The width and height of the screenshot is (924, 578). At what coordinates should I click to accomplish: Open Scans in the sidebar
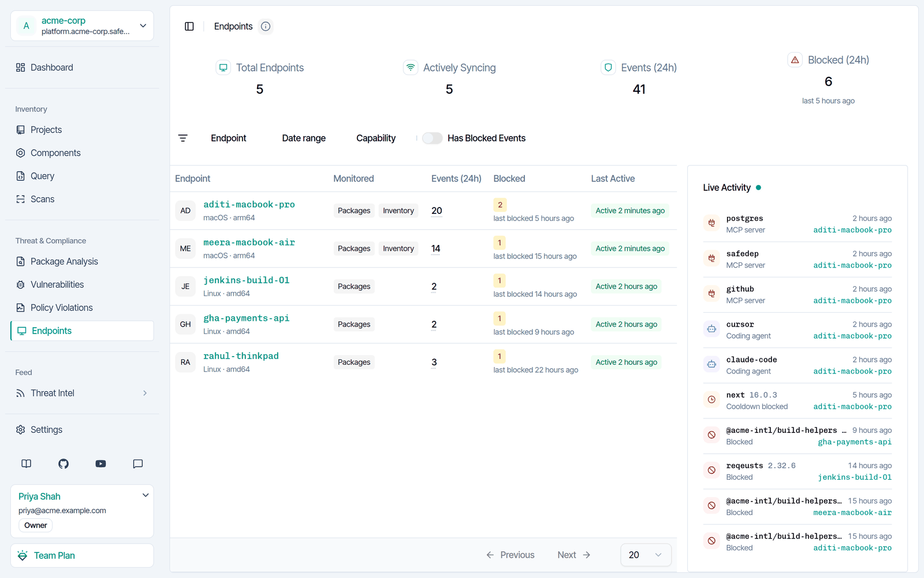[82, 199]
